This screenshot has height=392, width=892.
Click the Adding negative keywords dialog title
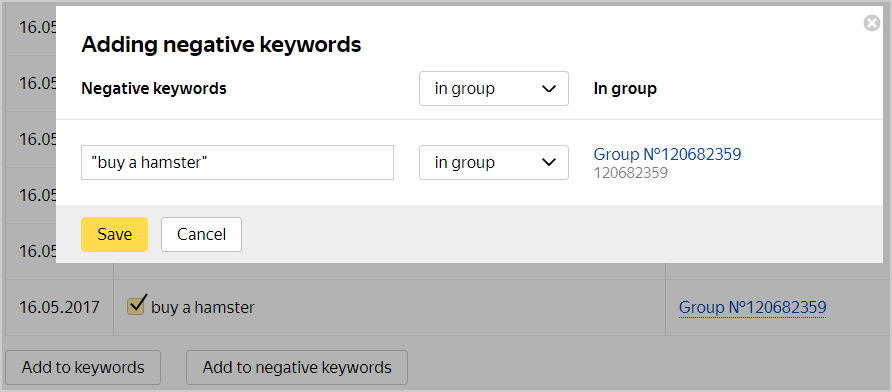click(221, 45)
